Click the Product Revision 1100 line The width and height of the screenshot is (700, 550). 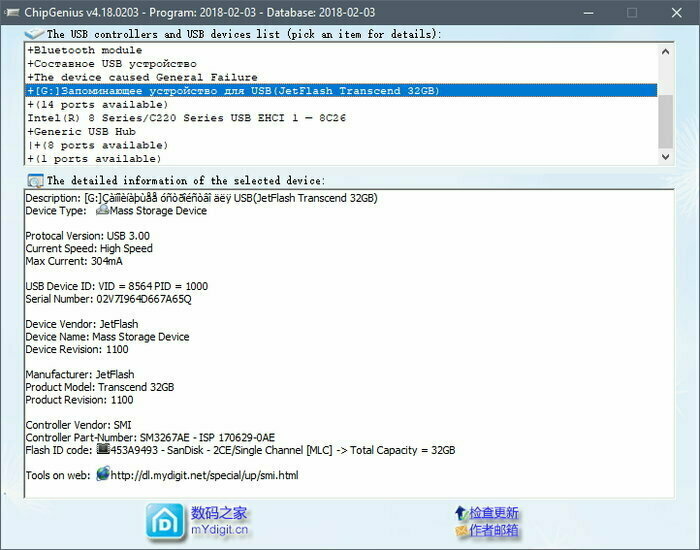[79, 400]
